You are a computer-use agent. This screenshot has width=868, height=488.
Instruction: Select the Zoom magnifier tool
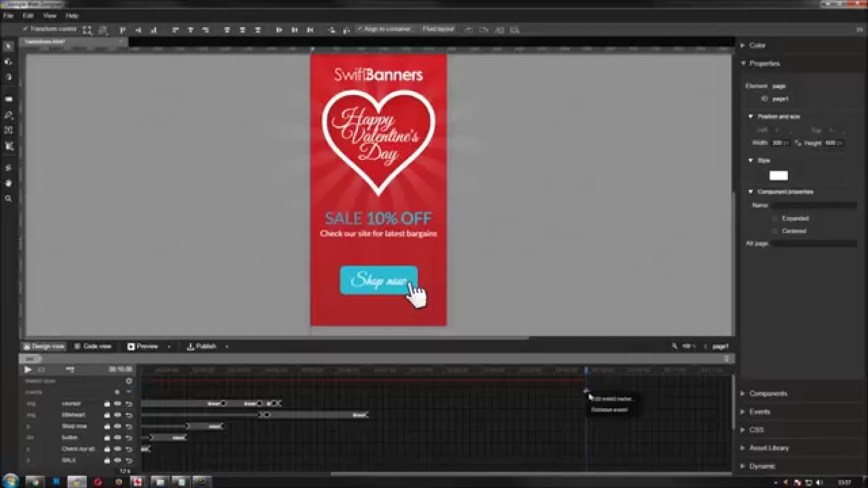click(9, 199)
